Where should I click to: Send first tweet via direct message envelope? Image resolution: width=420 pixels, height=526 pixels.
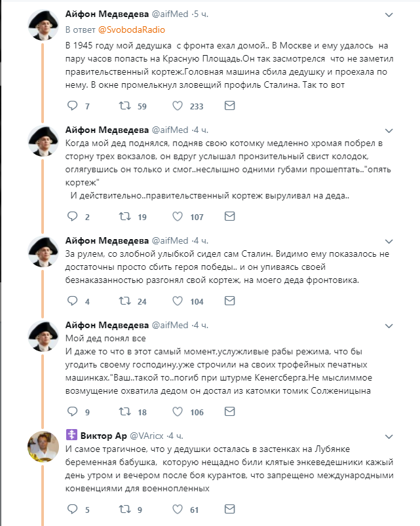(229, 105)
